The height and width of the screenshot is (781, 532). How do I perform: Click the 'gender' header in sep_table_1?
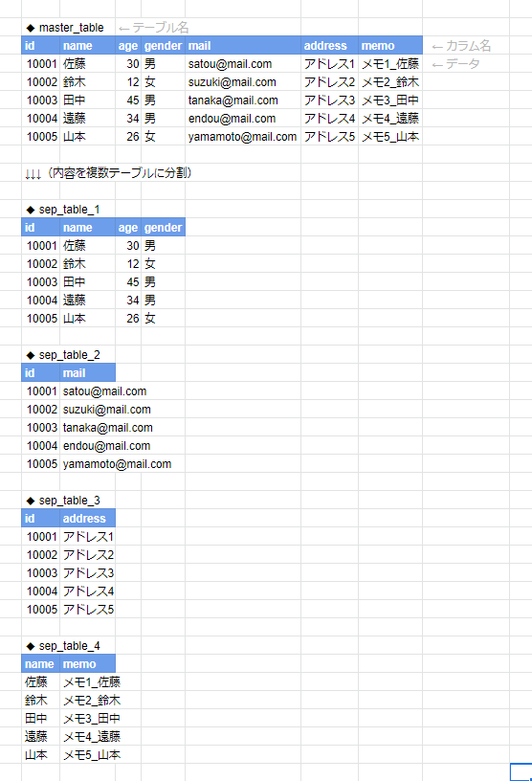[x=164, y=228]
